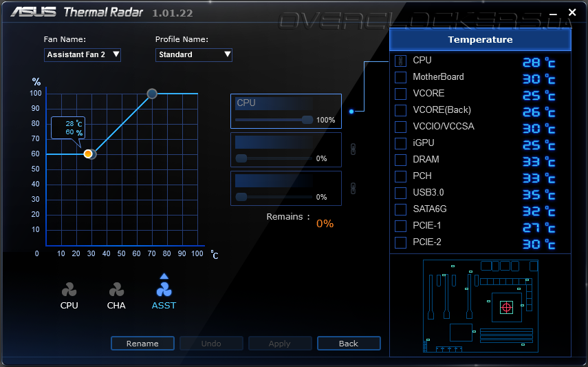Enable the USB3.0 temperature checkbox

tap(400, 193)
